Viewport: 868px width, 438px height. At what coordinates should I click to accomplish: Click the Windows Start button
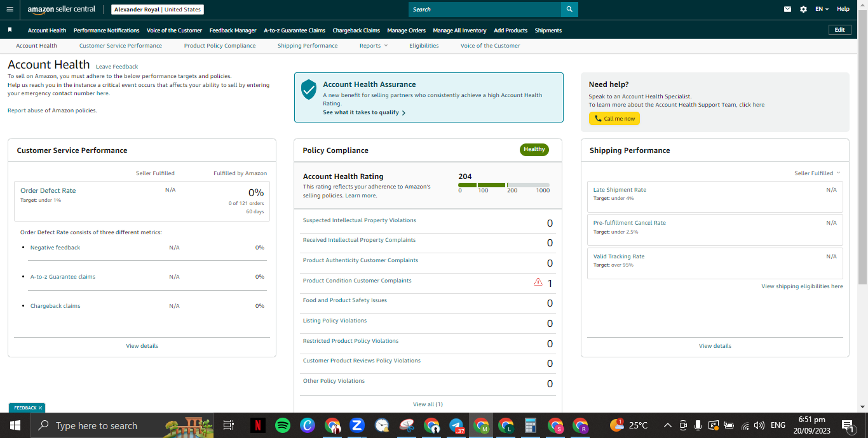click(15, 425)
